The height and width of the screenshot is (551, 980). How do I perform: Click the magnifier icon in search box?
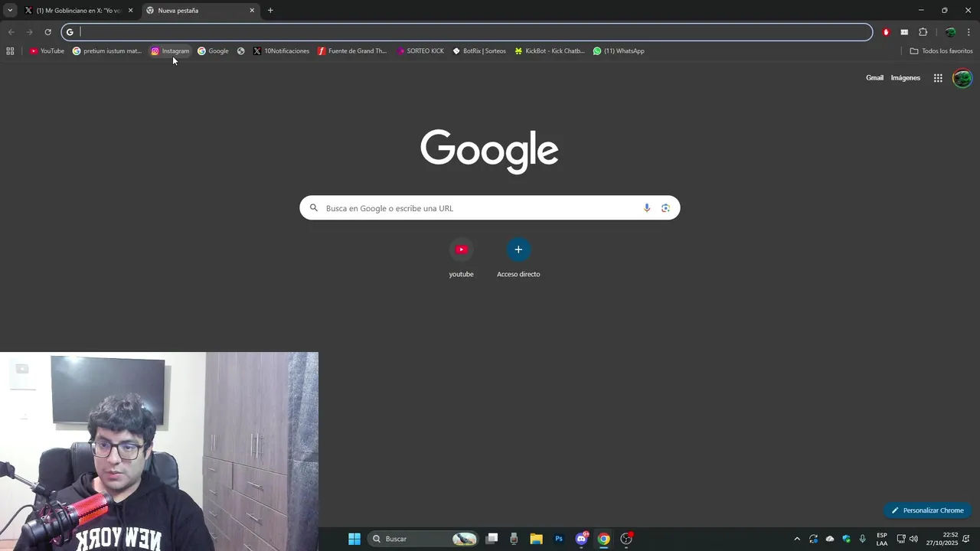click(x=314, y=208)
